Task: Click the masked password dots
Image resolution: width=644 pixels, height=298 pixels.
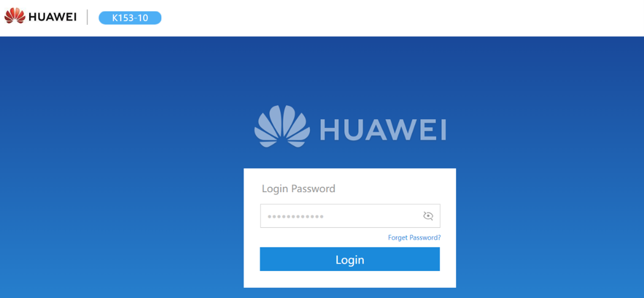Action: (296, 216)
